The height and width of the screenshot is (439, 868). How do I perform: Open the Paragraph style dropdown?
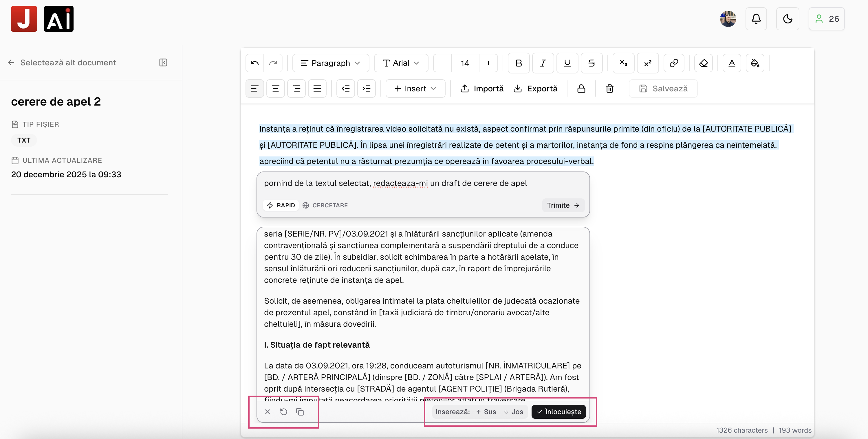pyautogui.click(x=330, y=63)
